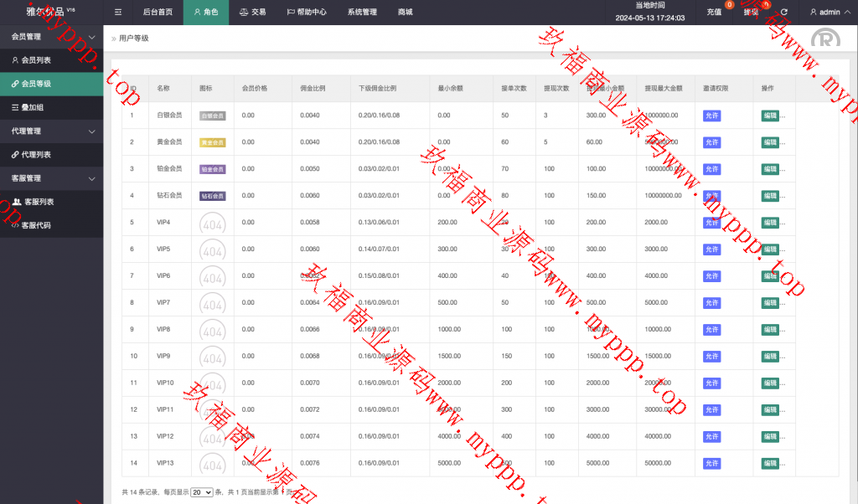The width and height of the screenshot is (858, 504).
Task: Toggle the sidebar collapse hamburger icon
Action: click(x=118, y=13)
